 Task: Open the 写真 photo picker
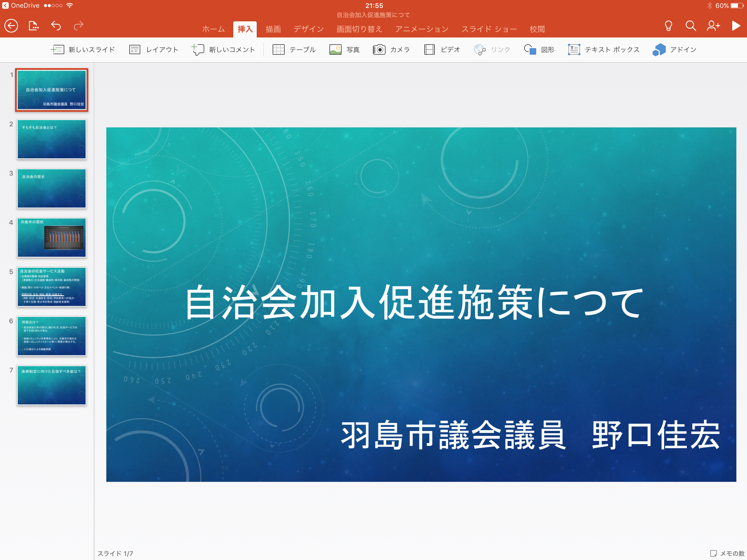[344, 50]
